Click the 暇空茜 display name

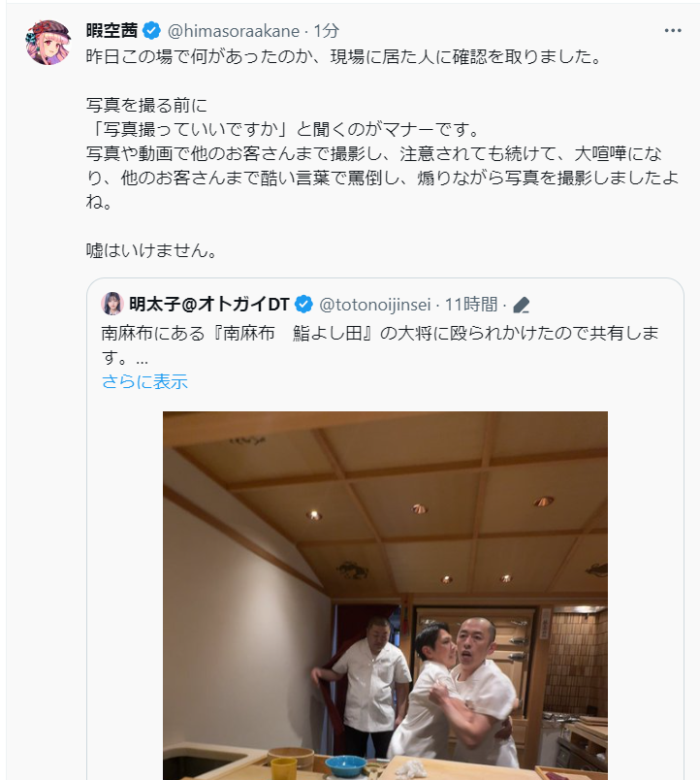pos(111,31)
